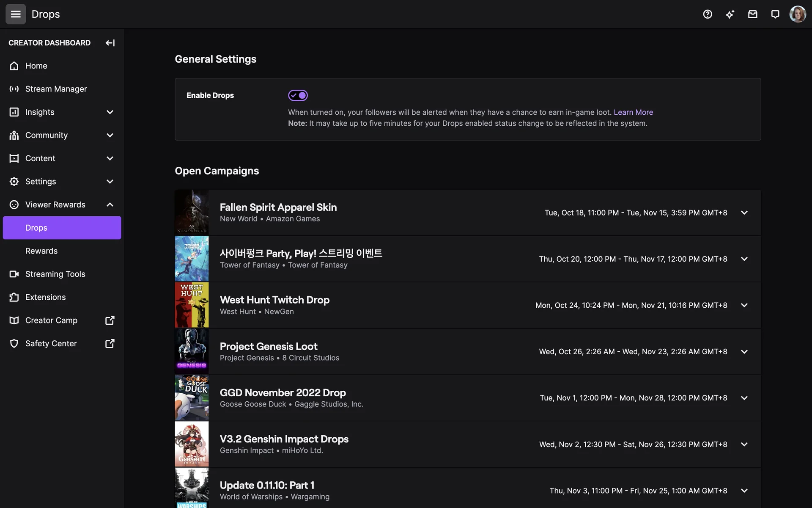The height and width of the screenshot is (508, 812).
Task: Open Creator Camp external link icon
Action: pyautogui.click(x=110, y=320)
